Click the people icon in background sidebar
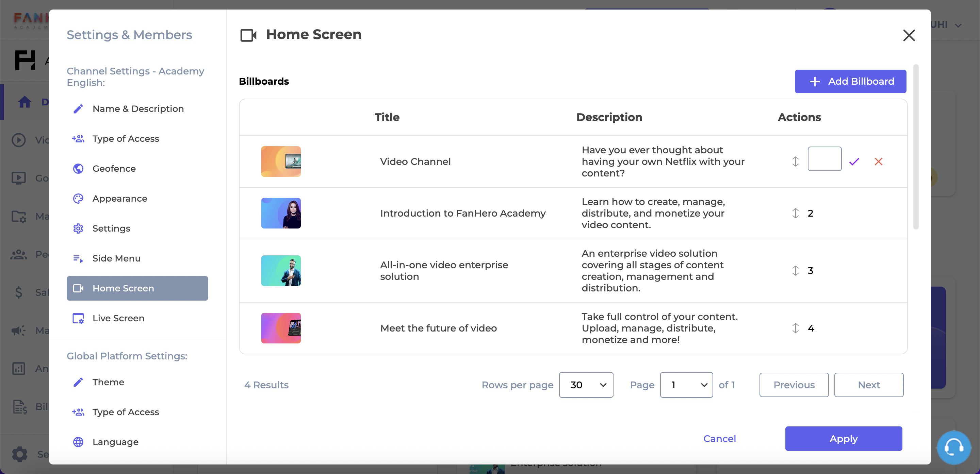Image resolution: width=980 pixels, height=474 pixels. click(x=19, y=254)
